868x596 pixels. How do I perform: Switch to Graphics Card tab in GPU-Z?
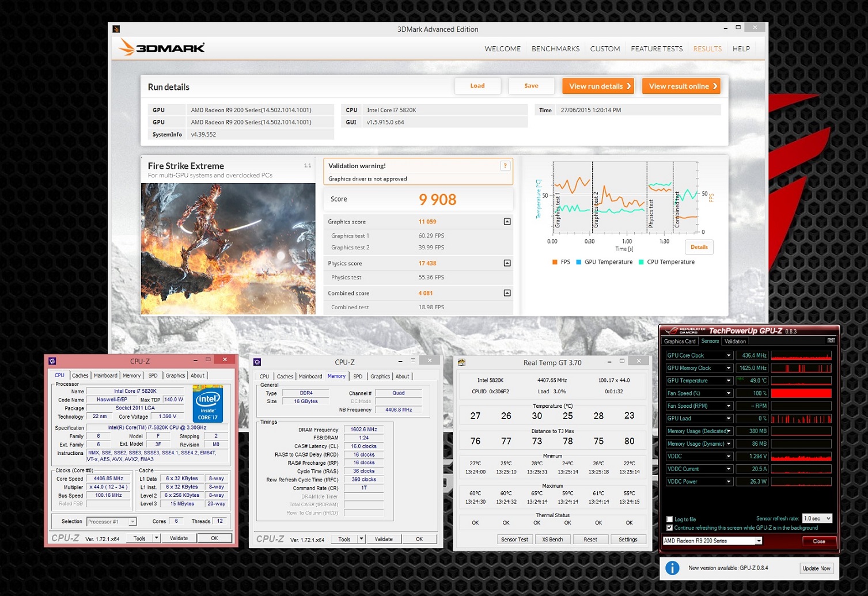coord(680,341)
